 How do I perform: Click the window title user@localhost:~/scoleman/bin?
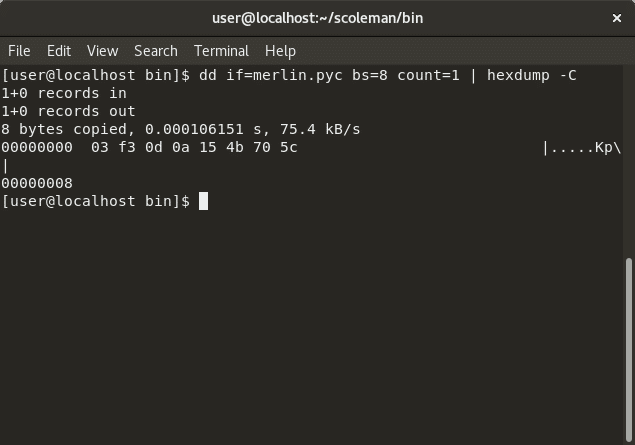click(x=318, y=18)
